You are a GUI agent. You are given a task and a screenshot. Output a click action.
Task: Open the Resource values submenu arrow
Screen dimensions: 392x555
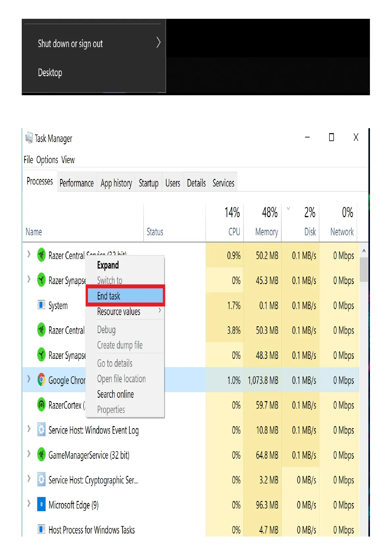pos(160,310)
